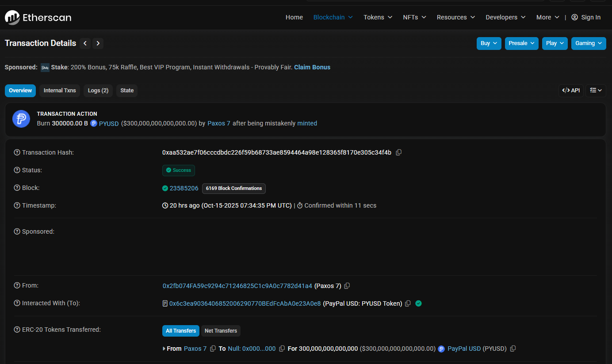612x364 pixels.
Task: Copy the transaction hash
Action: tap(398, 152)
